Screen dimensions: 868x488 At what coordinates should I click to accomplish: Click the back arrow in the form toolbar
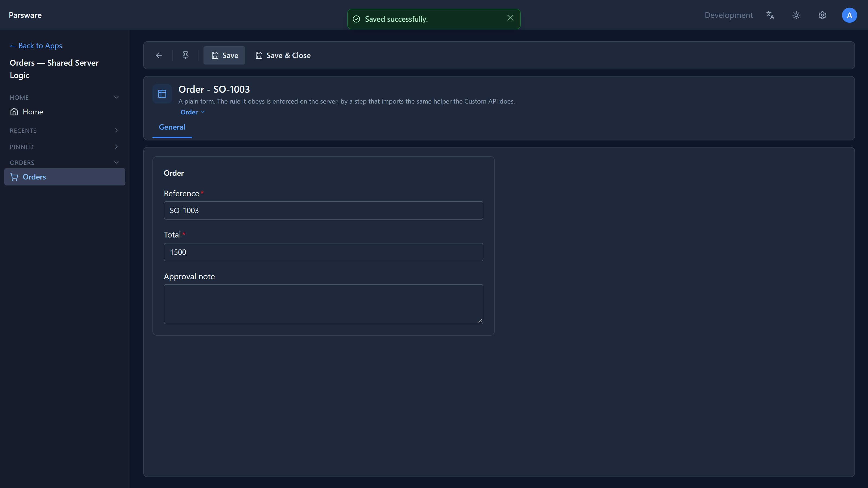click(159, 55)
